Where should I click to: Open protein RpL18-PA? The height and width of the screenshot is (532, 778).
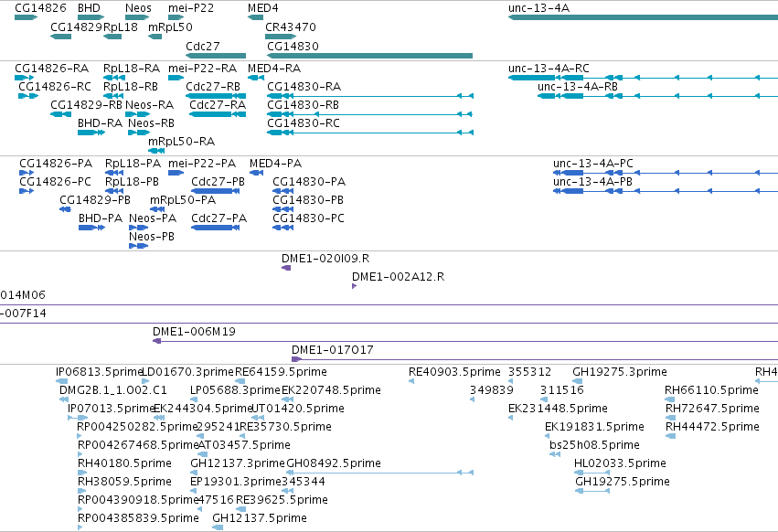[x=133, y=164]
